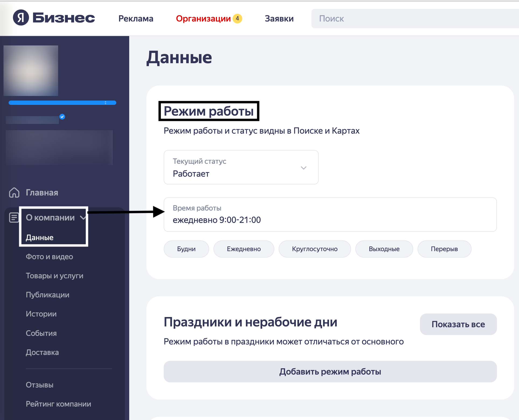Click the Организации notification badge 4
The width and height of the screenshot is (519, 420).
tap(237, 19)
